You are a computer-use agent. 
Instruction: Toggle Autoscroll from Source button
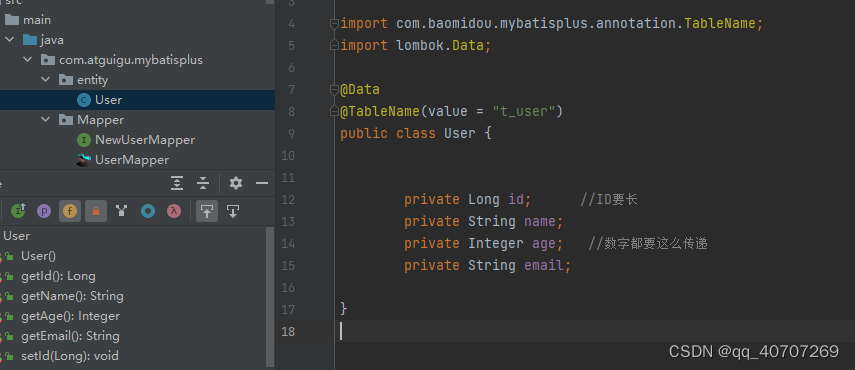[x=233, y=211]
